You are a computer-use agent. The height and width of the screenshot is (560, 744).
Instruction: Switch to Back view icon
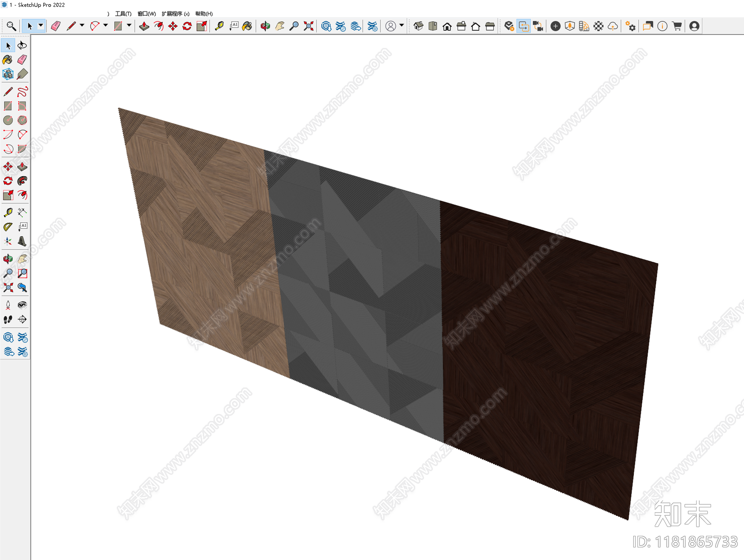pyautogui.click(x=476, y=26)
